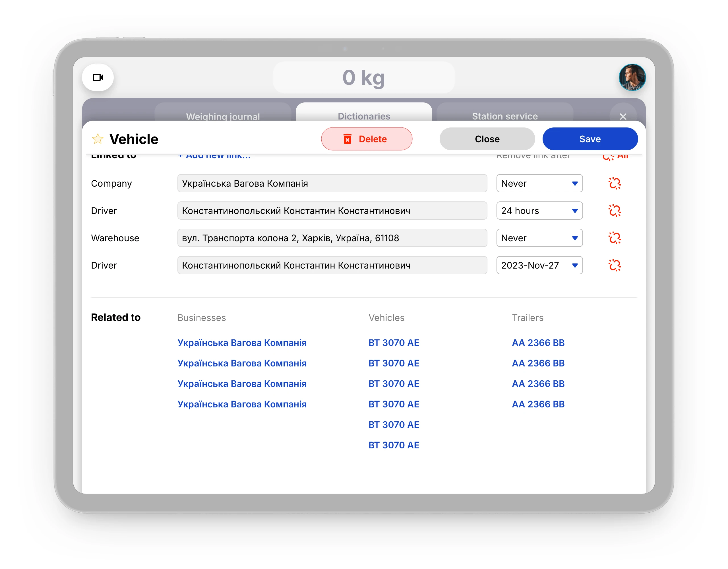728x569 pixels.
Task: Unlink the Driver with 2023-Nov-27 expiry
Action: click(x=614, y=265)
